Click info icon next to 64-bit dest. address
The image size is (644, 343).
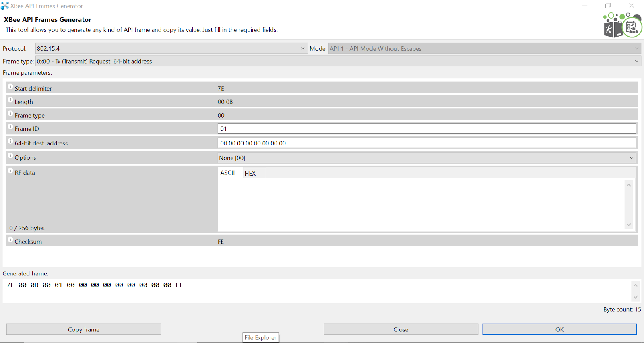10,141
